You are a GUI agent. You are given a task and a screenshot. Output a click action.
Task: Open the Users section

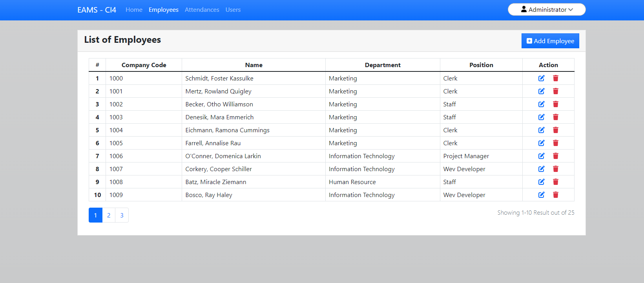click(x=233, y=10)
